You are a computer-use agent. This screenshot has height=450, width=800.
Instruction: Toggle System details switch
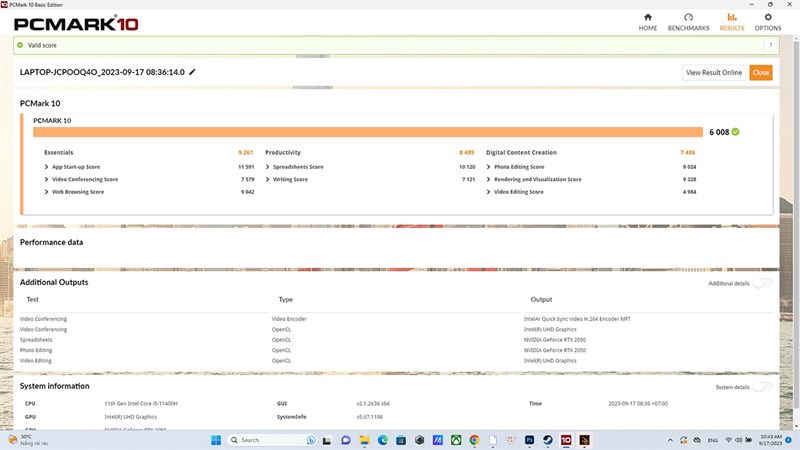point(762,387)
